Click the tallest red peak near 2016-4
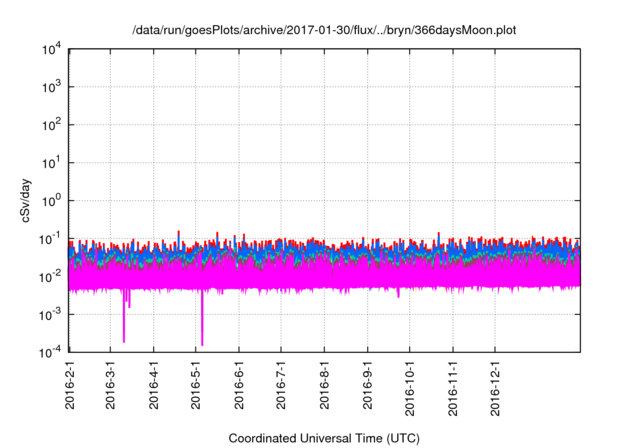This screenshot has width=640, height=448. pos(178,233)
